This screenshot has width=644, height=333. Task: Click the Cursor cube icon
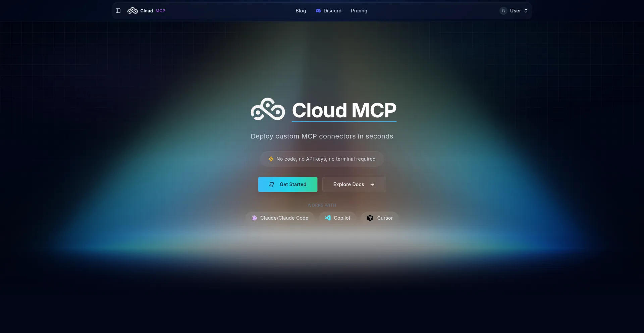[370, 218]
